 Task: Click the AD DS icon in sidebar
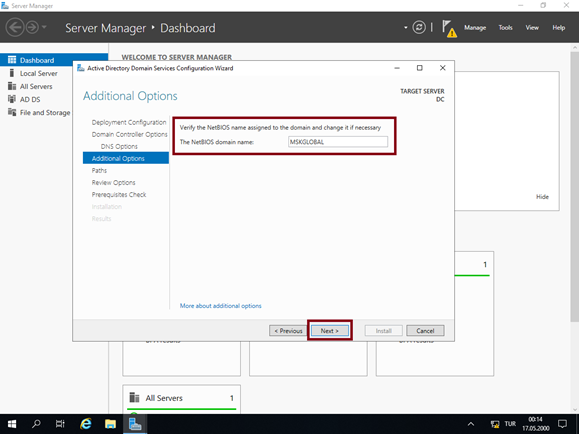click(x=12, y=99)
